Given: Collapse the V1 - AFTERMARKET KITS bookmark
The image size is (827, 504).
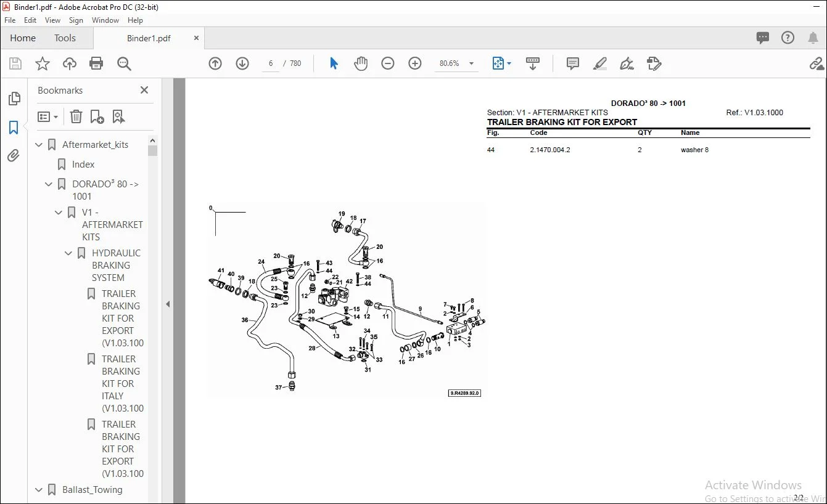Looking at the screenshot, I should pos(59,213).
